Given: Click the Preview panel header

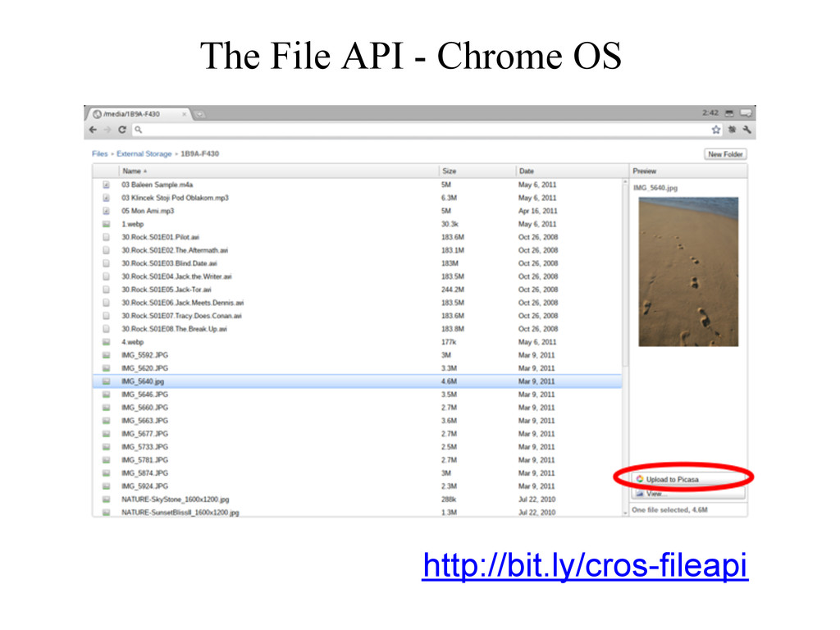Looking at the screenshot, I should [688, 171].
